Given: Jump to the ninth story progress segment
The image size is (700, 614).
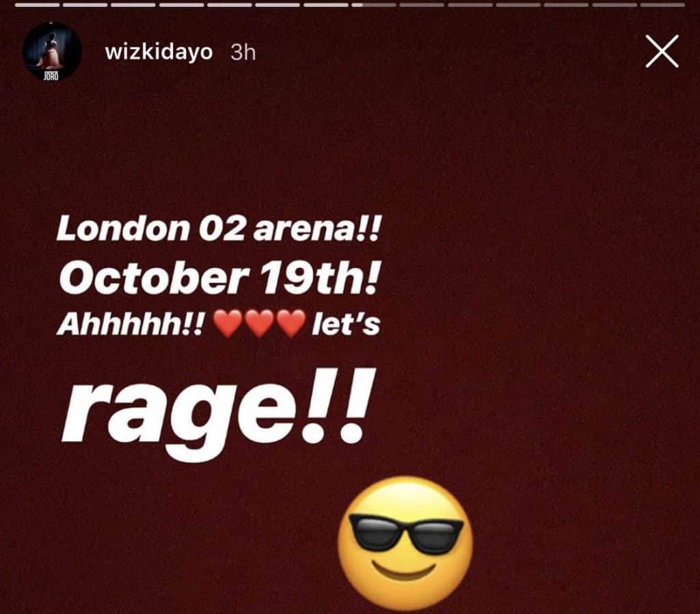Looking at the screenshot, I should pyautogui.click(x=422, y=5).
